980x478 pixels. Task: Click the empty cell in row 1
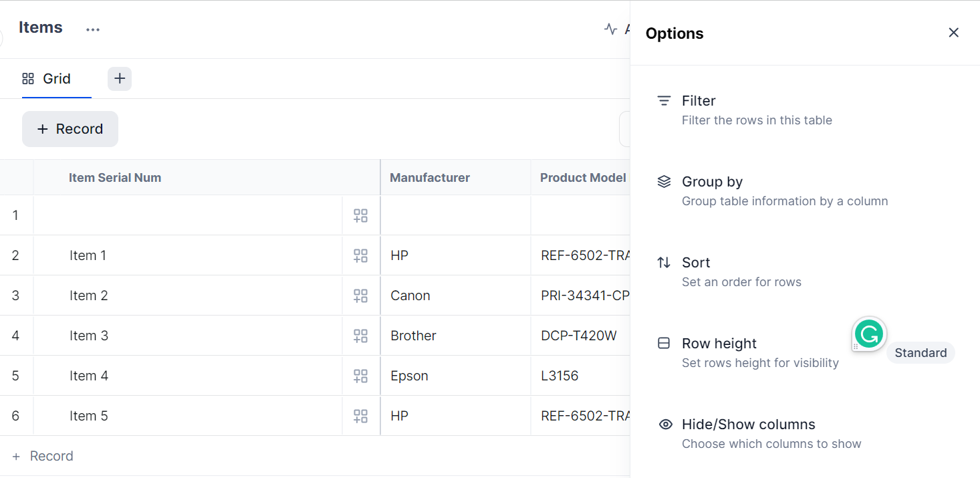click(187, 215)
